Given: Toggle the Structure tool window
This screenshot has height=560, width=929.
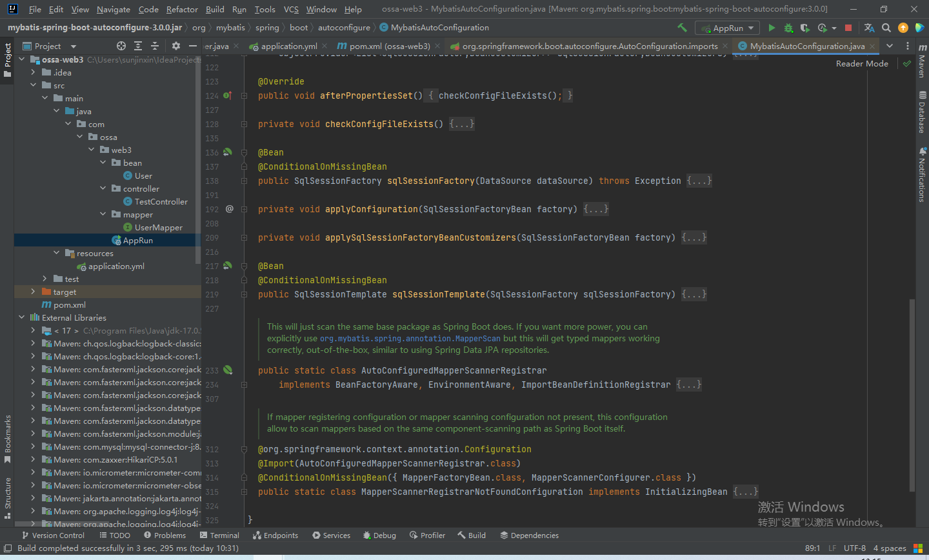Looking at the screenshot, I should click(7, 498).
